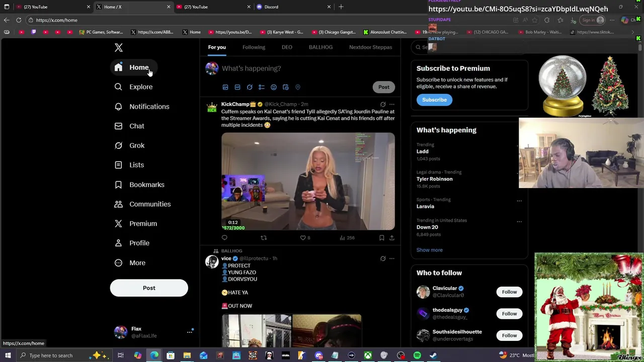The height and width of the screenshot is (362, 644).
Task: Open Premium in the sidebar
Action: [x=136, y=224]
